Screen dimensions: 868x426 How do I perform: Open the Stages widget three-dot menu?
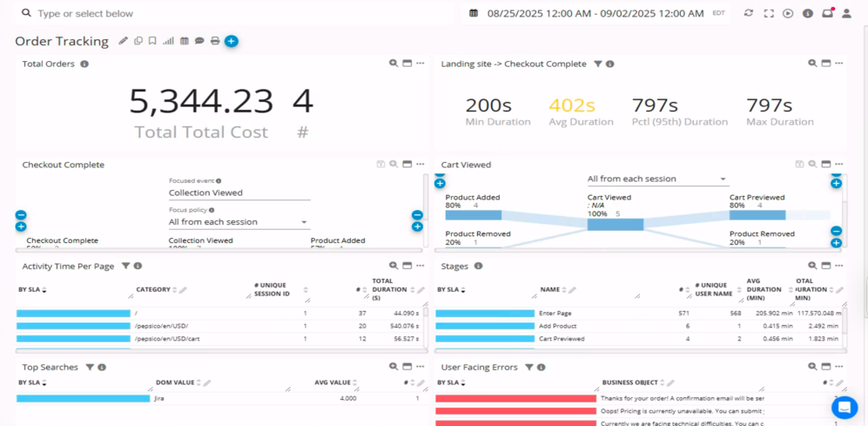pos(839,266)
